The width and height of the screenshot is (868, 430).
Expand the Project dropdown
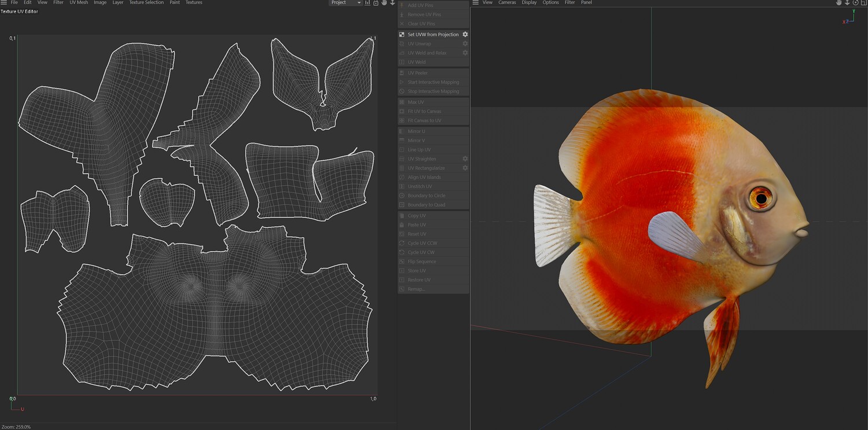click(345, 2)
